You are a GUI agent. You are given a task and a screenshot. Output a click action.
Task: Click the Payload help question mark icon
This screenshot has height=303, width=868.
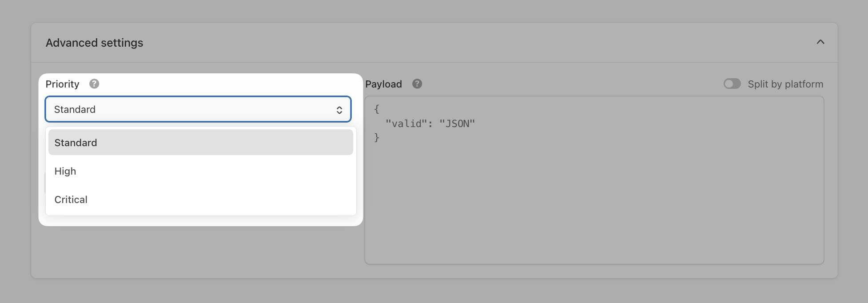417,84
